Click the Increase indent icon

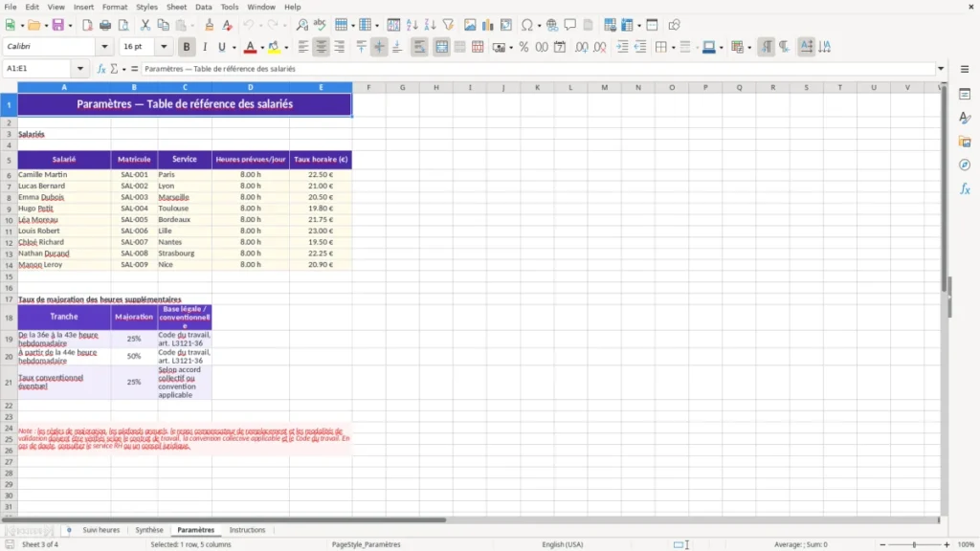tap(622, 47)
